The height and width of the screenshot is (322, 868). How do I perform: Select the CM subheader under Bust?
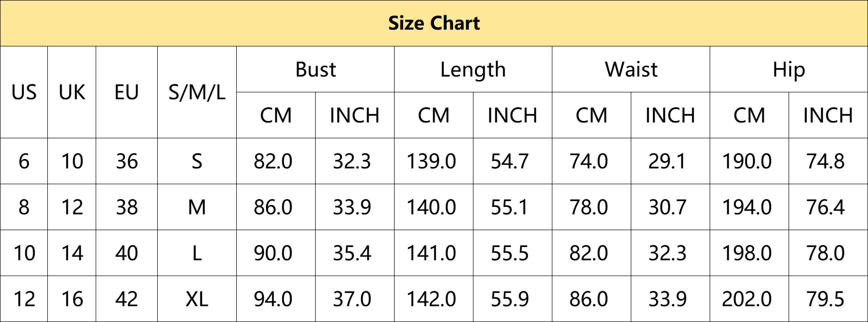tap(276, 116)
